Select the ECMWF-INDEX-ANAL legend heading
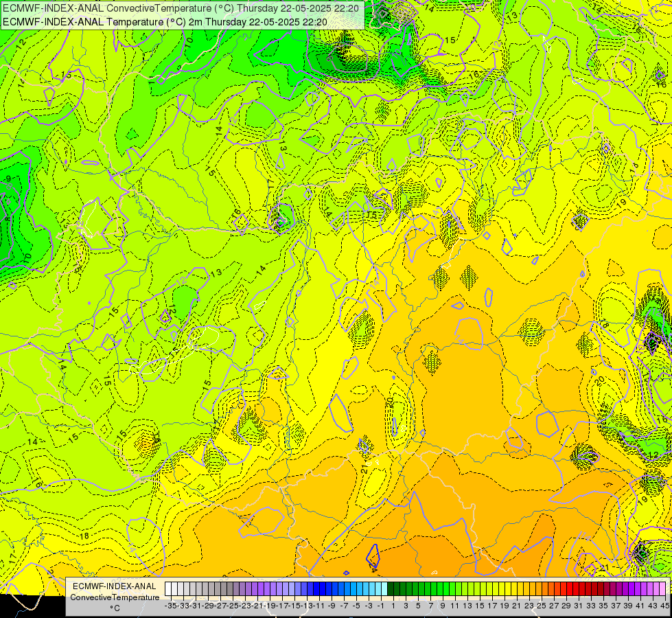 coord(115,586)
